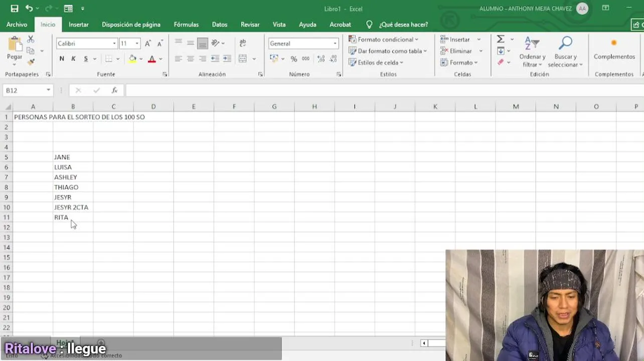Toggle top align in Alineación
This screenshot has width=644, height=361.
tap(179, 43)
